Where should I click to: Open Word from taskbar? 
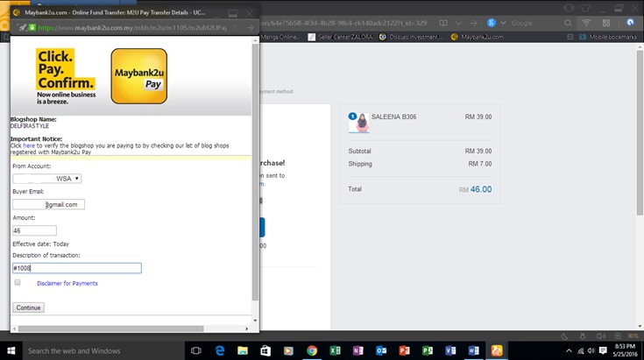(x=473, y=350)
